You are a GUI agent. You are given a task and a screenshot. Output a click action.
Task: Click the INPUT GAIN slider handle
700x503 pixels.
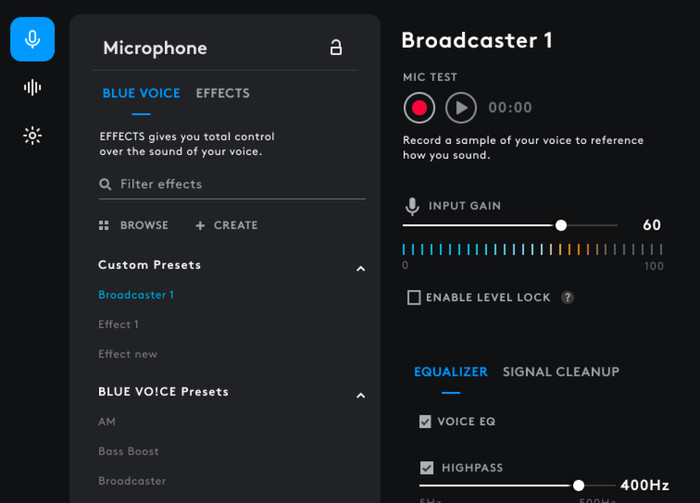(561, 225)
